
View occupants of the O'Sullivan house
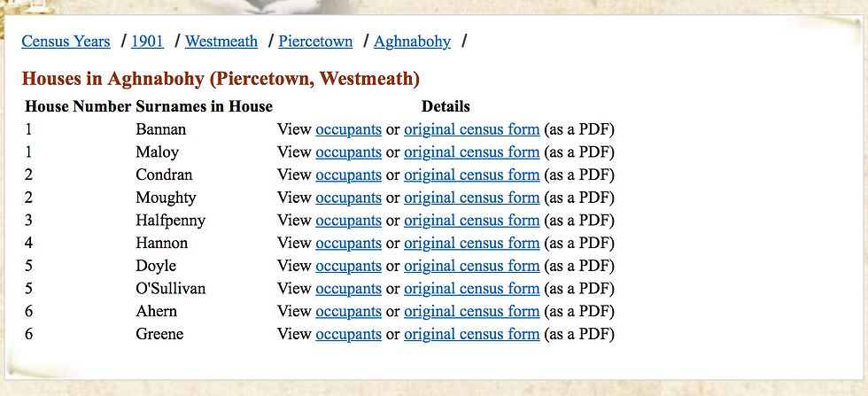(348, 289)
